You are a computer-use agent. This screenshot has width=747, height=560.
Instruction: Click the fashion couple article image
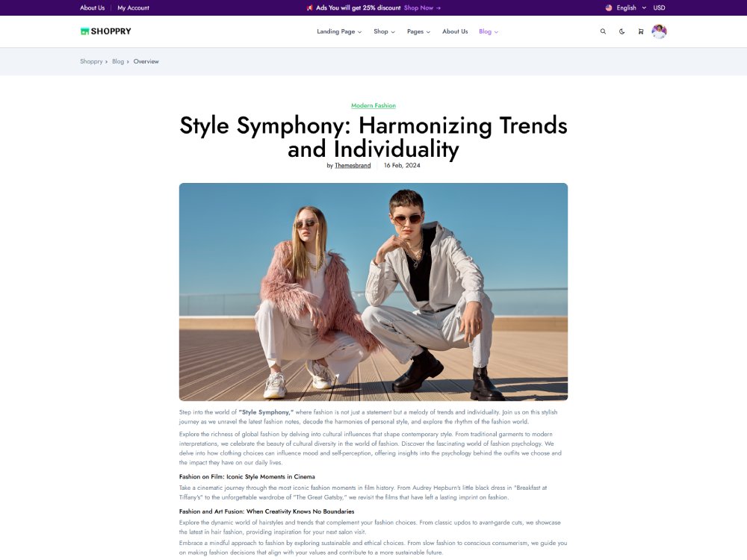tap(373, 292)
